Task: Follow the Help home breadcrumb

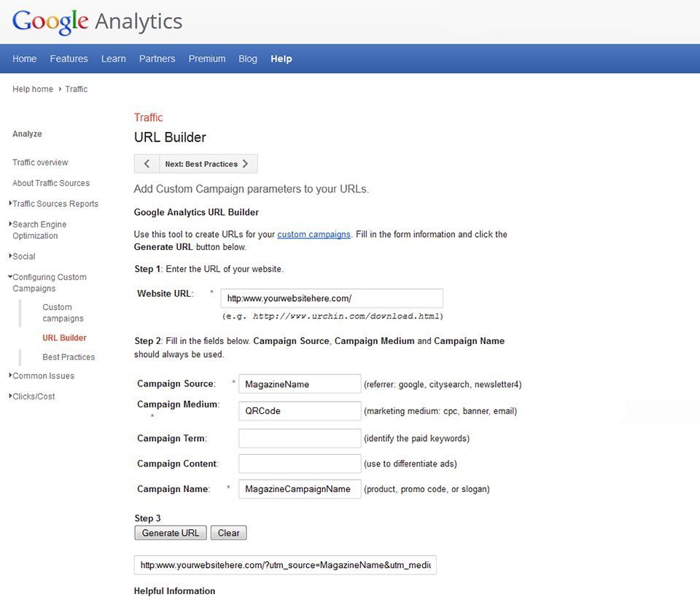Action: pyautogui.click(x=33, y=89)
